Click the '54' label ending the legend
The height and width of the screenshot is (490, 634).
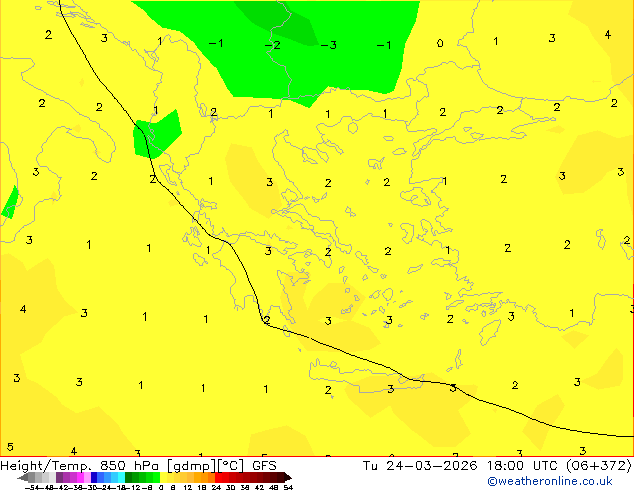tap(288, 487)
